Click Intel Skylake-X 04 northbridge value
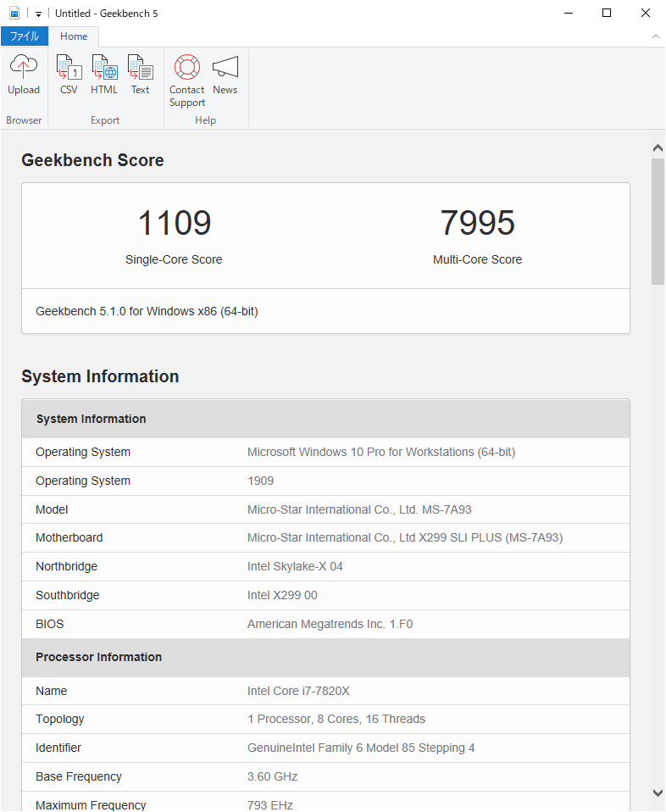666x812 pixels. point(295,566)
